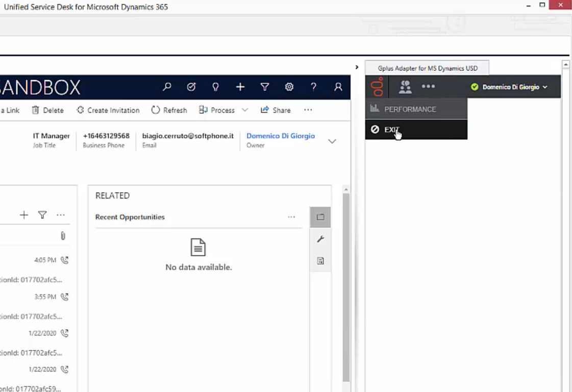Image resolution: width=572 pixels, height=392 pixels.
Task: Open the adapter three-dots menu
Action: (428, 86)
